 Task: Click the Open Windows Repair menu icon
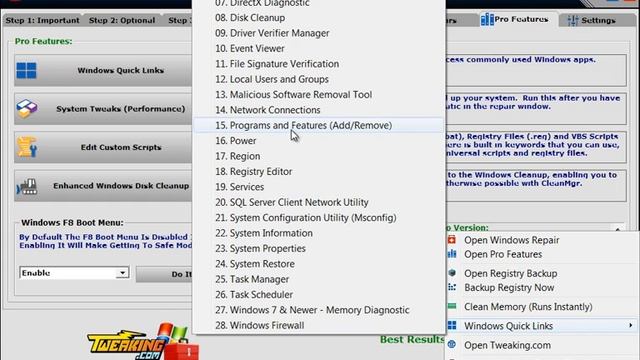(x=452, y=240)
